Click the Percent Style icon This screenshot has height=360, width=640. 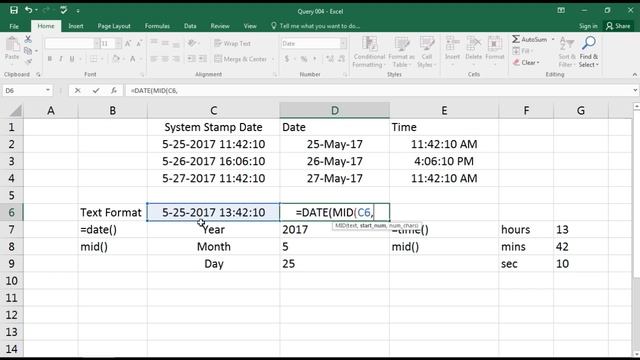[x=304, y=59]
